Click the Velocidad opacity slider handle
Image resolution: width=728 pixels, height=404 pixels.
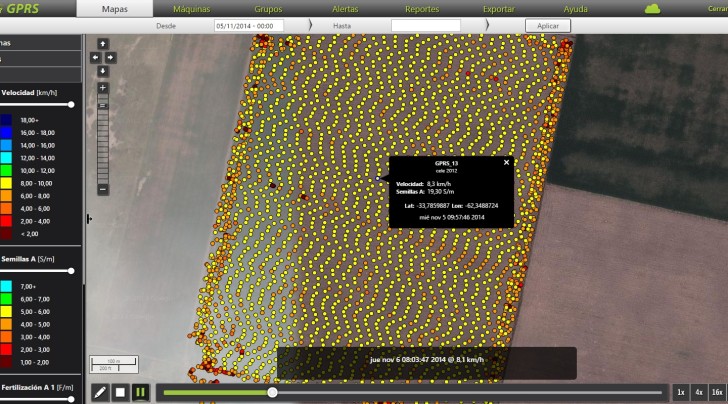[x=71, y=104]
